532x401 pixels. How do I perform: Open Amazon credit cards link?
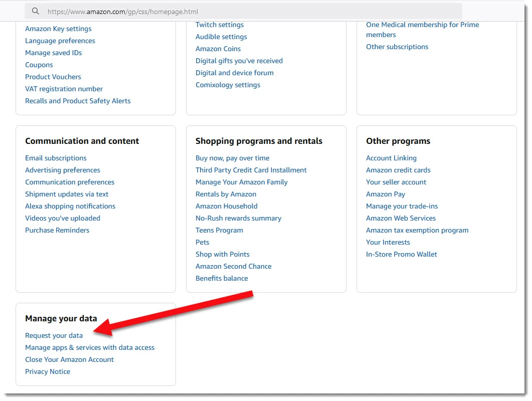398,170
